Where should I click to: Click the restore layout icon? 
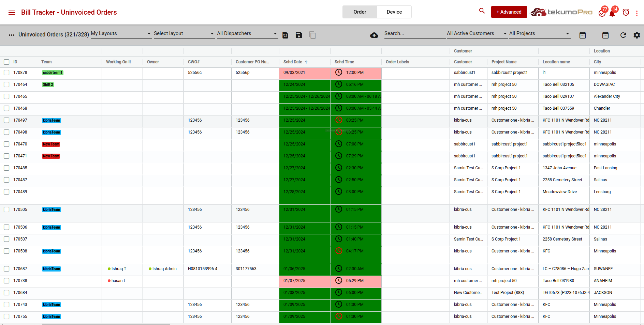click(x=285, y=35)
